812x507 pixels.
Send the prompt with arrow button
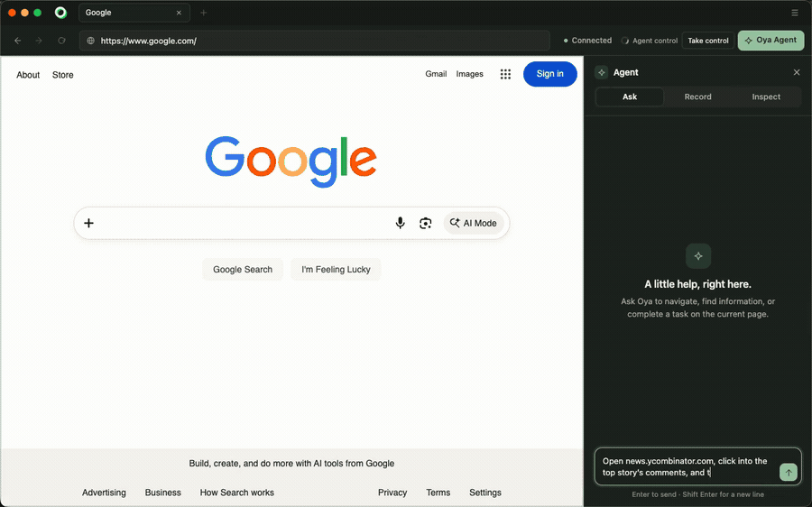[789, 473]
